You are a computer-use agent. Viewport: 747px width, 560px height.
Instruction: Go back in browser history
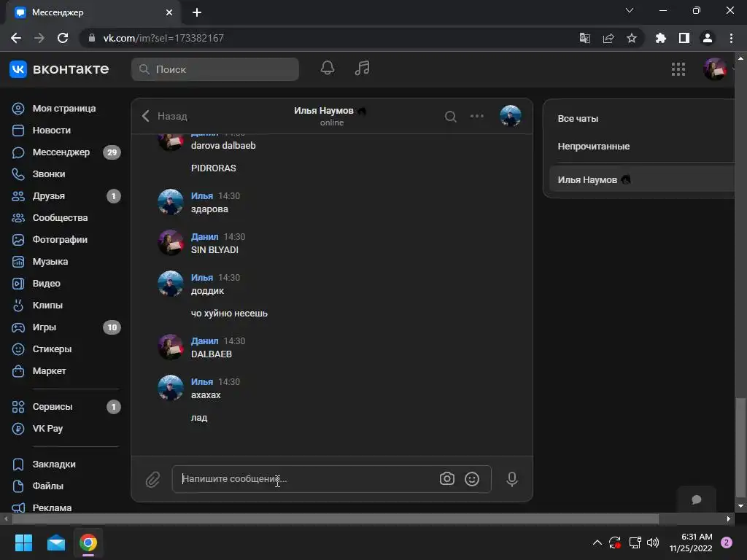point(16,38)
